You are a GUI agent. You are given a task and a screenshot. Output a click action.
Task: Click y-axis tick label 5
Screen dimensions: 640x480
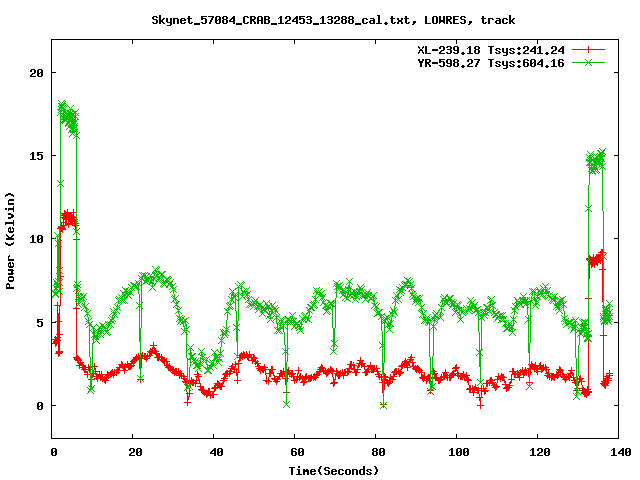coord(40,323)
